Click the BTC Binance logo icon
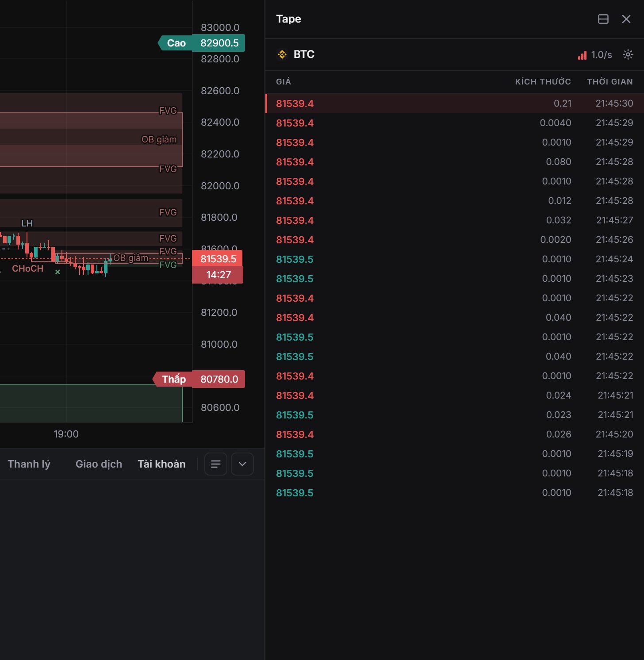644x660 pixels. 282,54
